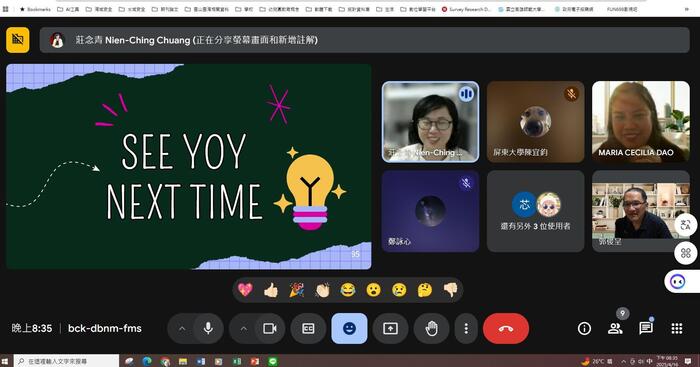The width and height of the screenshot is (700, 367).
Task: Send the clapping hands reaction
Action: [322, 290]
